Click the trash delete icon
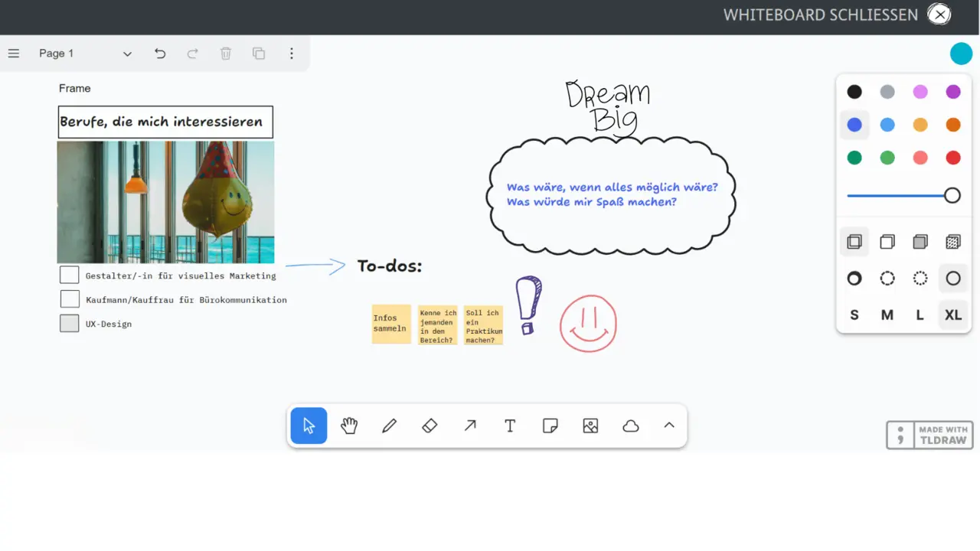Viewport: 980px width, 551px height. (226, 54)
